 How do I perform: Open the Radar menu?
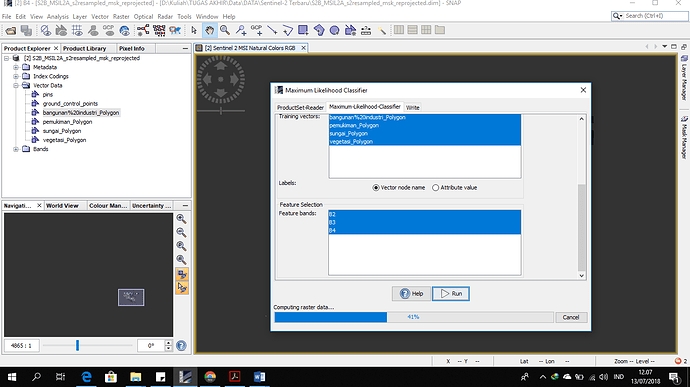pyautogui.click(x=165, y=17)
